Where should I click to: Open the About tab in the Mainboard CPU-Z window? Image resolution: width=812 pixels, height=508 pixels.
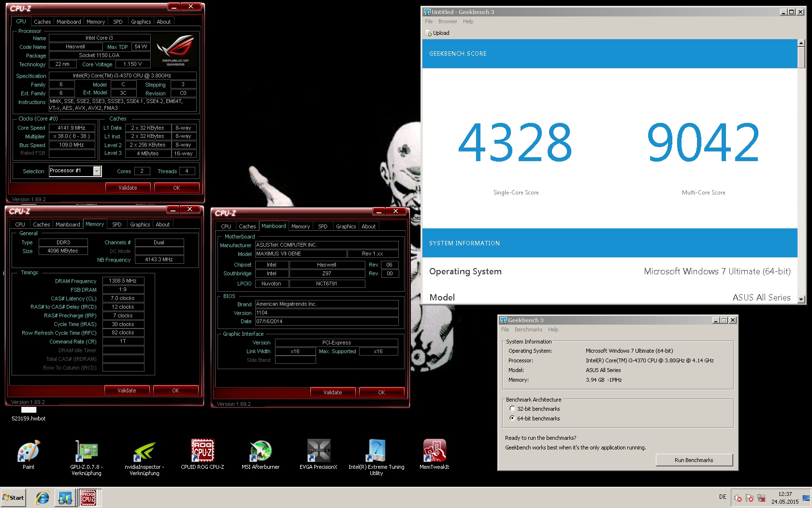(x=369, y=226)
